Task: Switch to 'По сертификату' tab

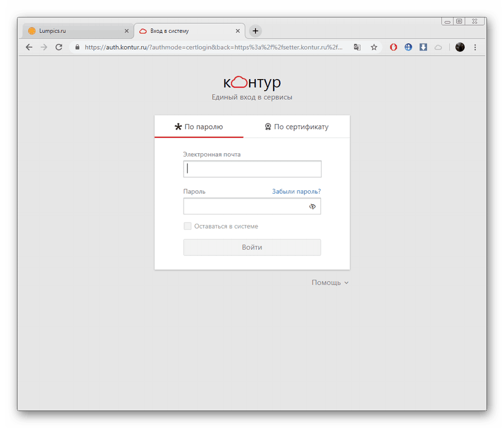Action: click(x=297, y=127)
